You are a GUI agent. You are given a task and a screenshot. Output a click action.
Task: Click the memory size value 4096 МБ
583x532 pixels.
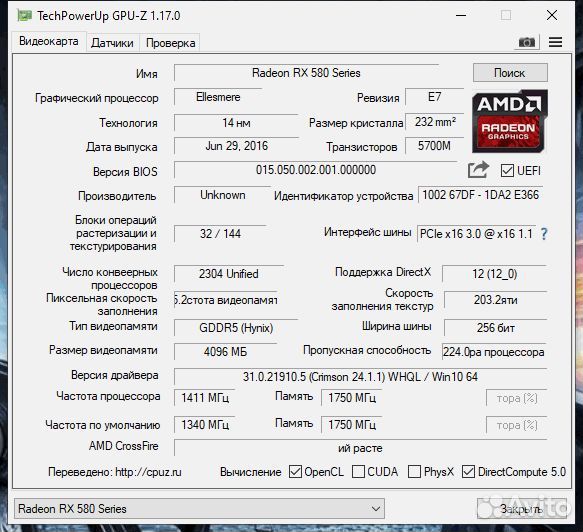point(225,352)
